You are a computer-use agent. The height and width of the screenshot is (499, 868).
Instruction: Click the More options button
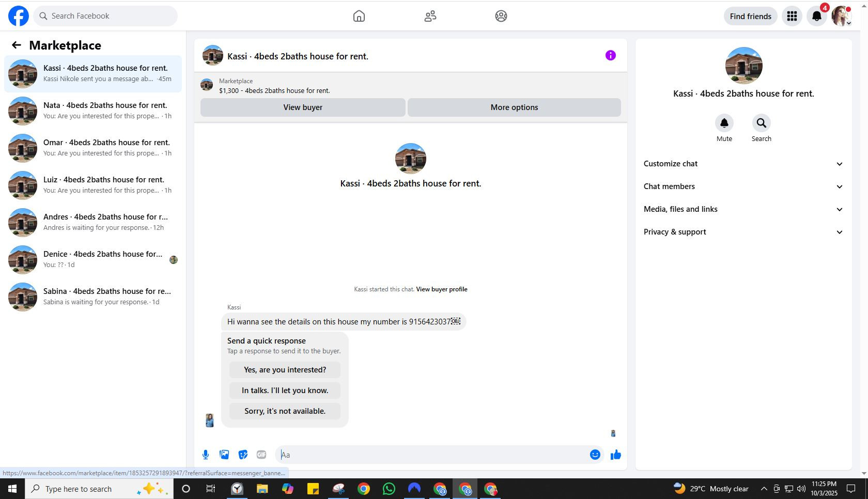point(514,107)
